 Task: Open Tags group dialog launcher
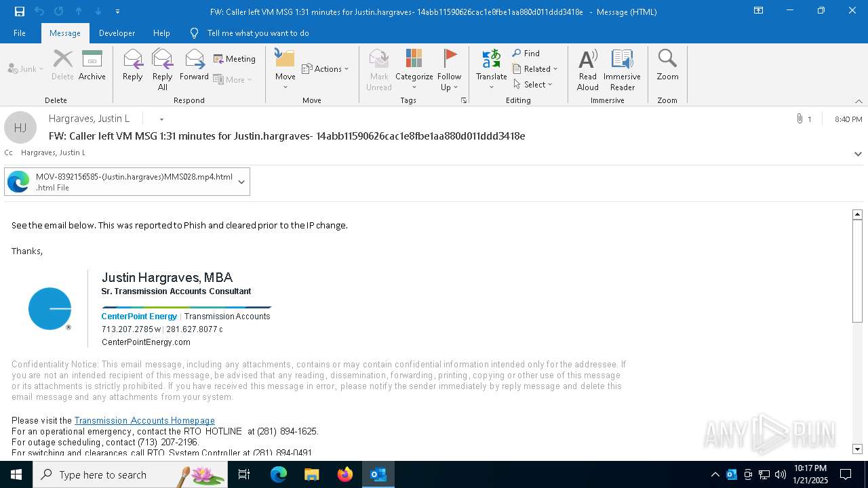pyautogui.click(x=465, y=100)
